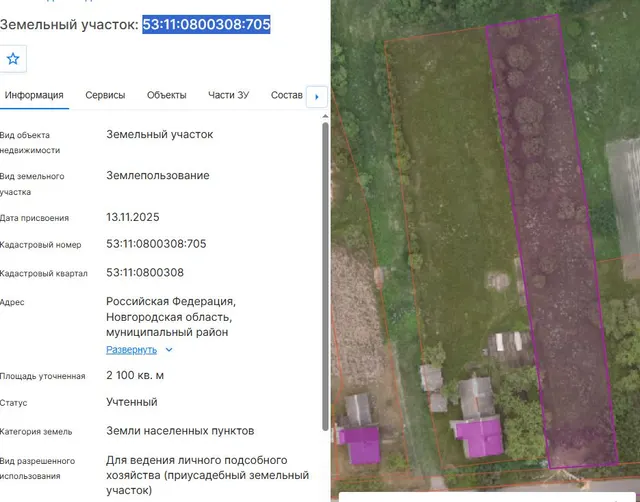Click the status value Учтенный
Image resolution: width=640 pixels, height=502 pixels.
point(132,402)
